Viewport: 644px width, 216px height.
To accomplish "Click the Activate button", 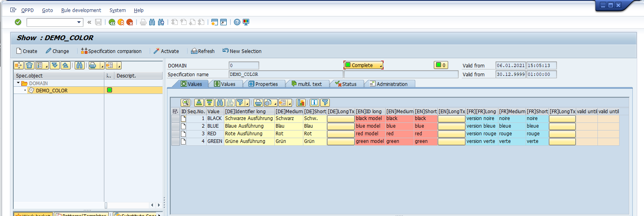I will (166, 51).
